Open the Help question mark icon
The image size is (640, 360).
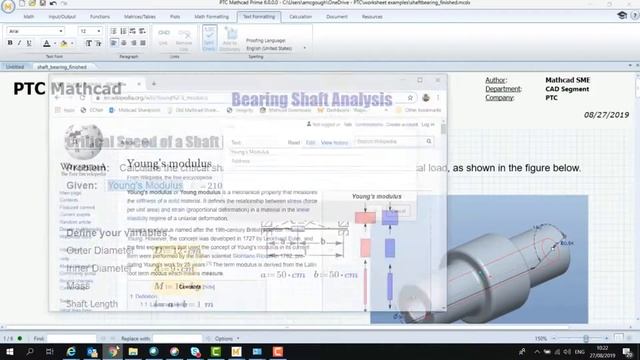[x=635, y=16]
